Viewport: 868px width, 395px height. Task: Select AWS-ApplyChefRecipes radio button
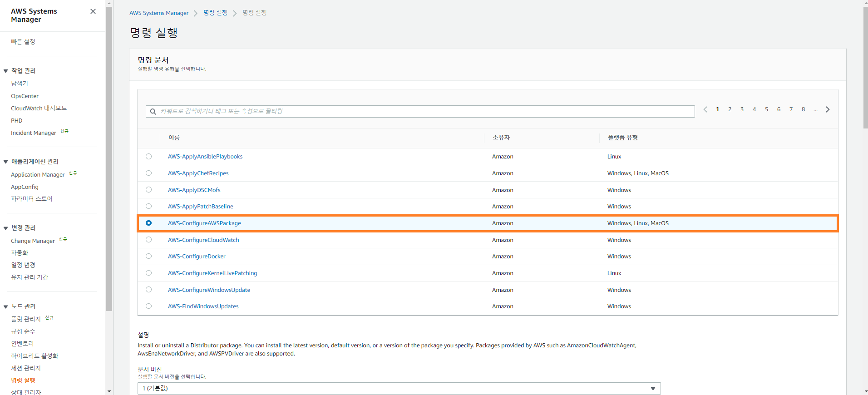point(148,173)
